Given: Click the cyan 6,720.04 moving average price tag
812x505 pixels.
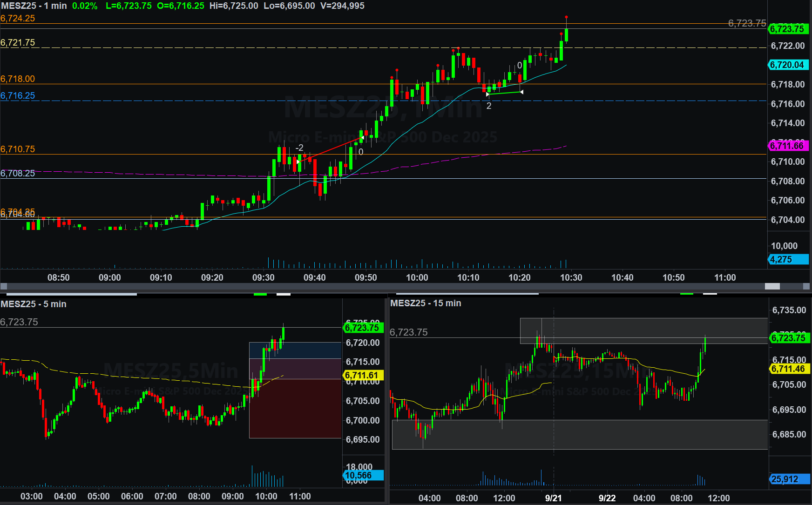Looking at the screenshot, I should click(x=788, y=65).
